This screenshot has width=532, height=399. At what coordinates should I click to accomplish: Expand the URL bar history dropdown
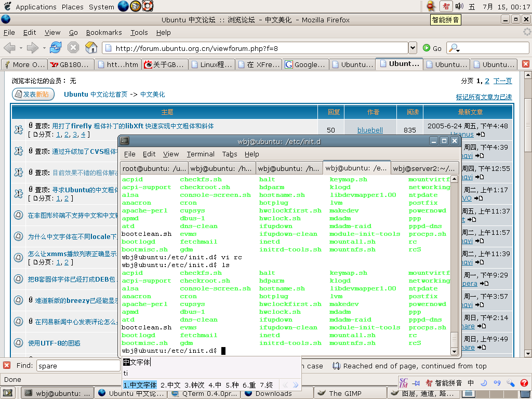click(x=413, y=48)
